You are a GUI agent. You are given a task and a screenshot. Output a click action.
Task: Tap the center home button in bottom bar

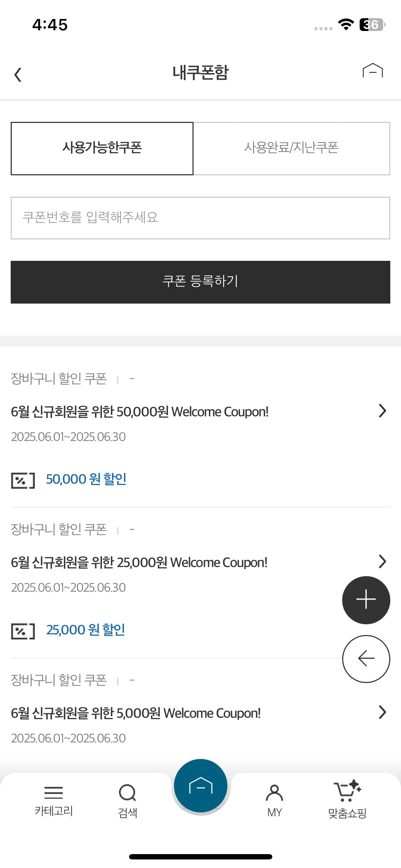(x=201, y=786)
